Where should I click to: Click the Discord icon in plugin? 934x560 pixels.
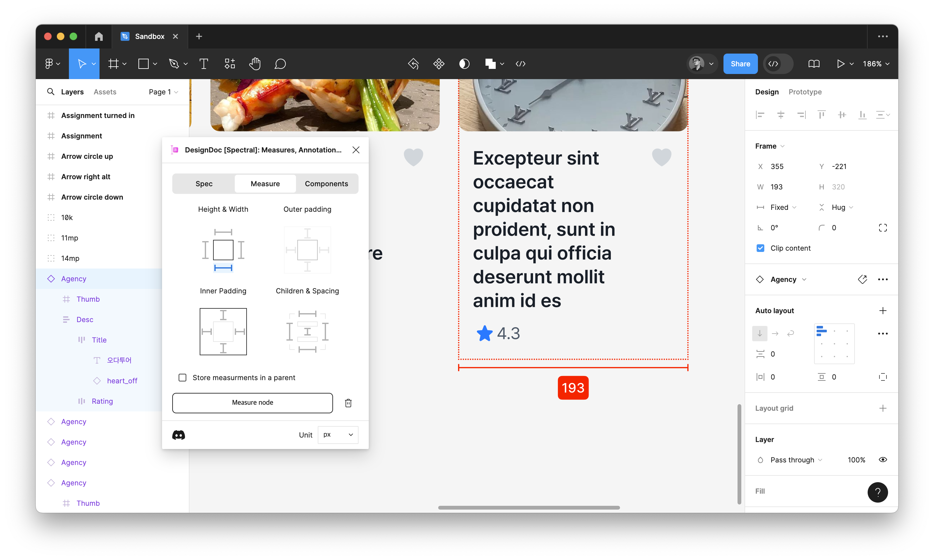coord(179,435)
